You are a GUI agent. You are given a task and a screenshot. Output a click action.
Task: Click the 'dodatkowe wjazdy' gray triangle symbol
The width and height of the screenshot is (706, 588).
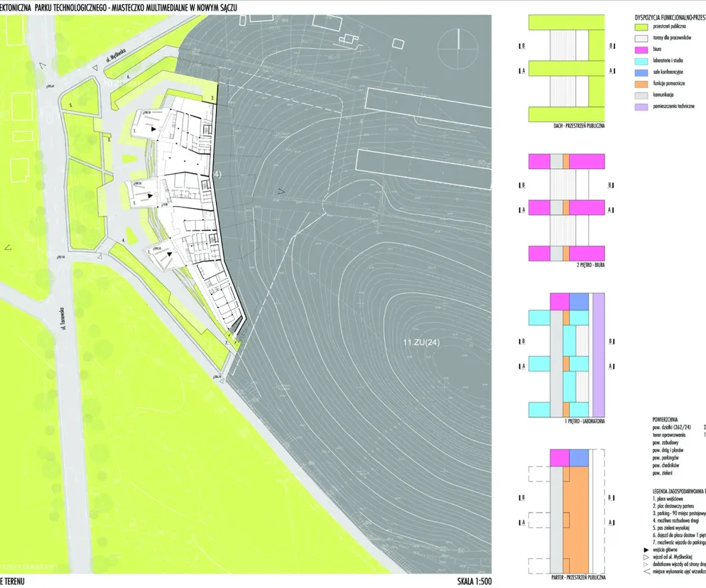(646, 564)
